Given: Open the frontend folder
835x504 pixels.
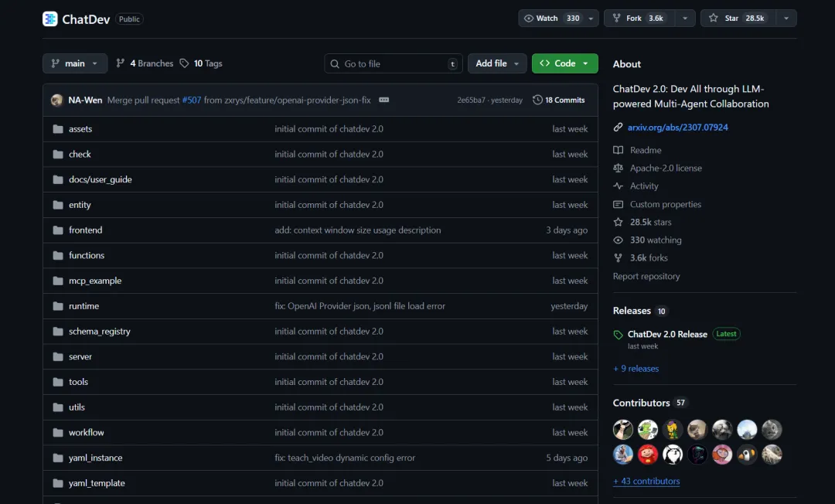Looking at the screenshot, I should (86, 230).
